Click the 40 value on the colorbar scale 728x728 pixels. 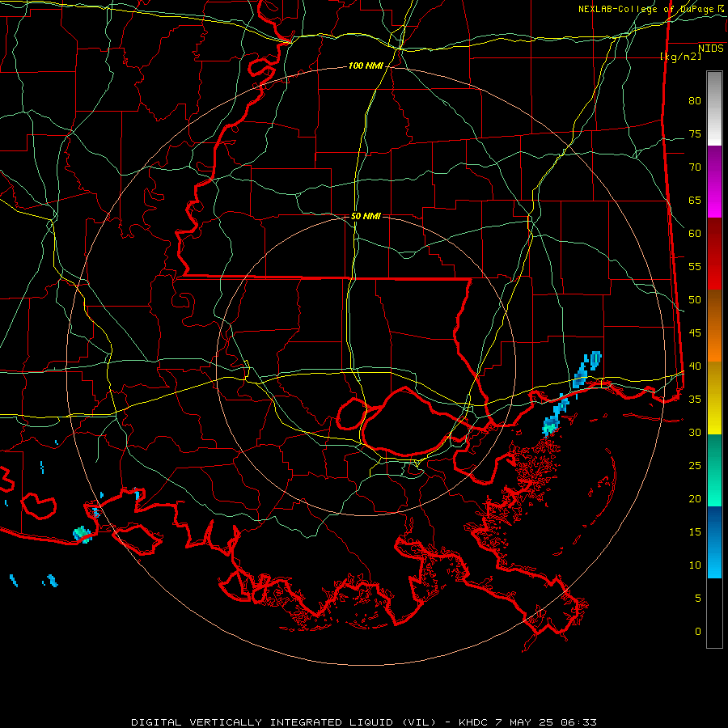(x=695, y=366)
